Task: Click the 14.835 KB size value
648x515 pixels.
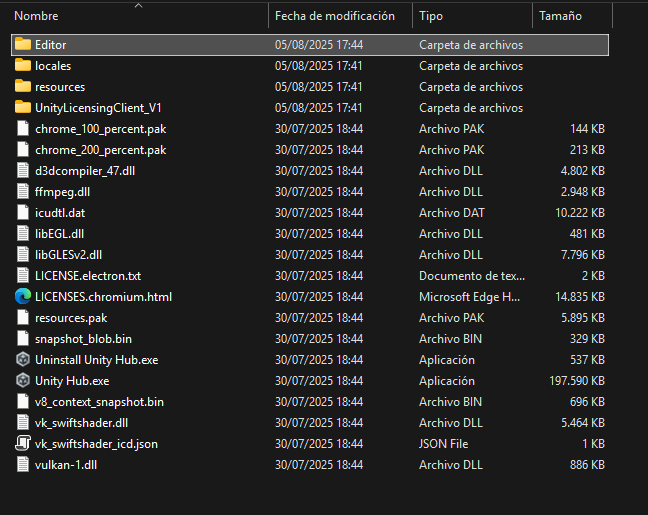Action: 580,297
